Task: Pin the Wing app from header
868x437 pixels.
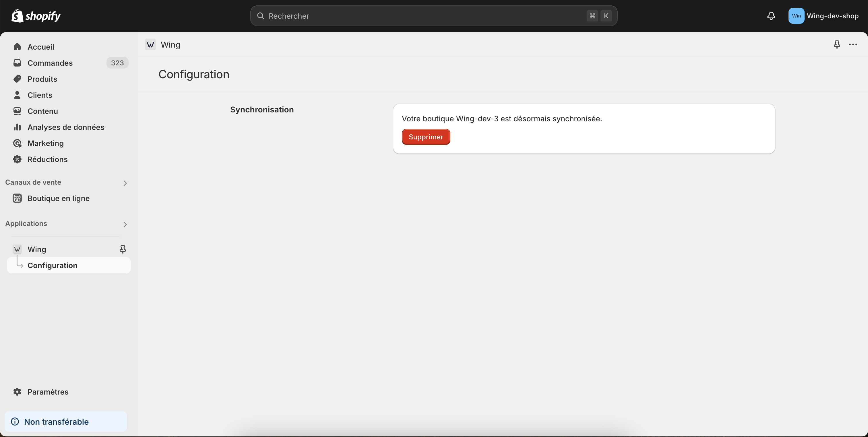Action: [837, 44]
